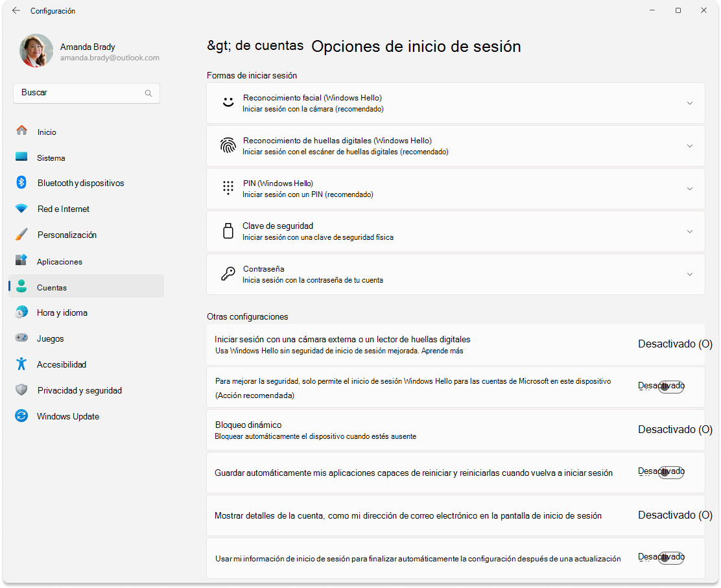The image size is (721, 588).
Task: Open Amanda Brady's profile picture
Action: click(36, 51)
